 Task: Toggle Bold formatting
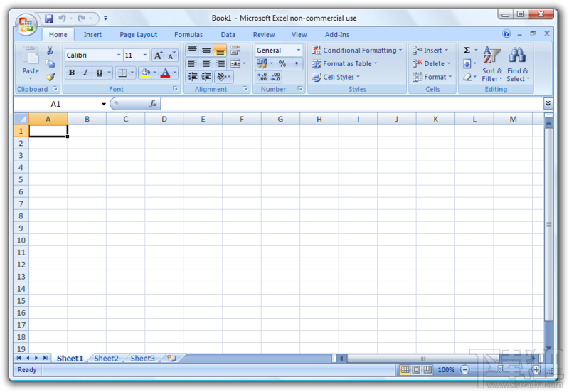[72, 73]
